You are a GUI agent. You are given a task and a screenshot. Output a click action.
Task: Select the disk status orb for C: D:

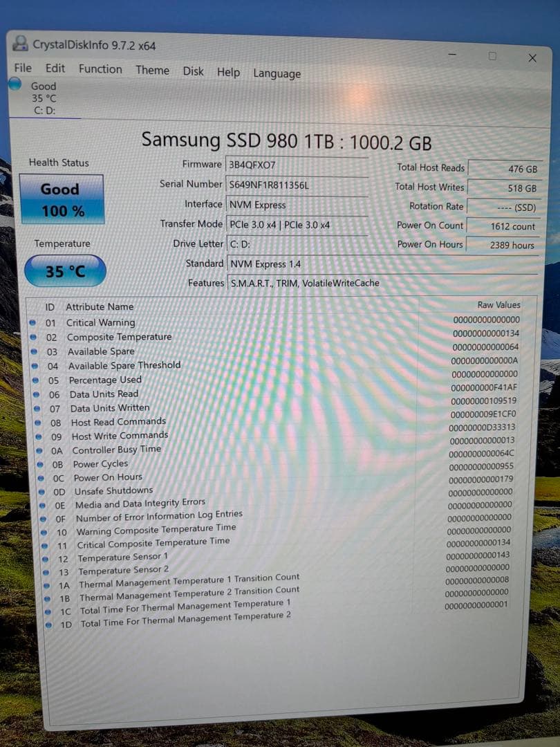[x=15, y=84]
